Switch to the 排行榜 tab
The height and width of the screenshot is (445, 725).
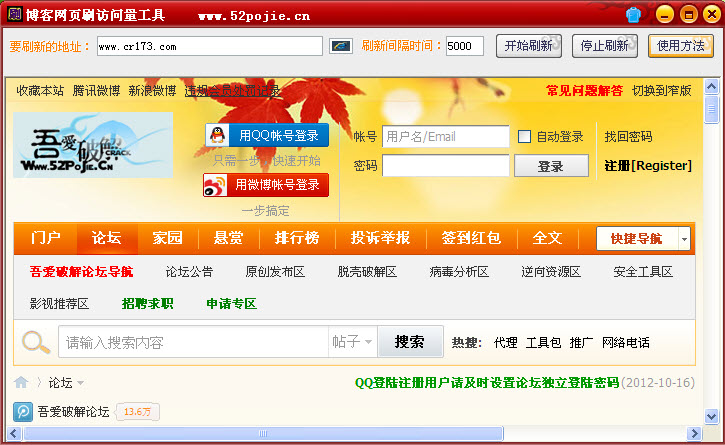[x=297, y=238]
